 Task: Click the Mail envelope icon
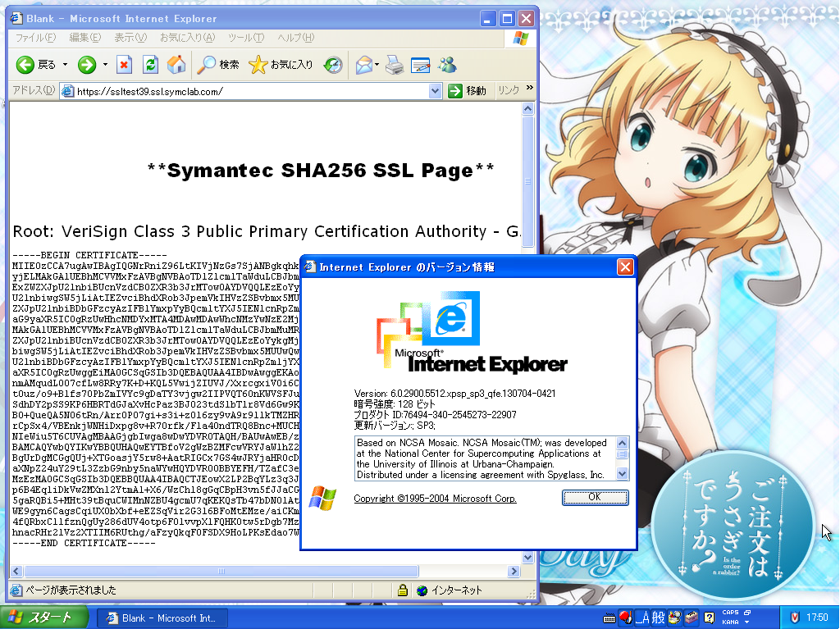click(363, 66)
